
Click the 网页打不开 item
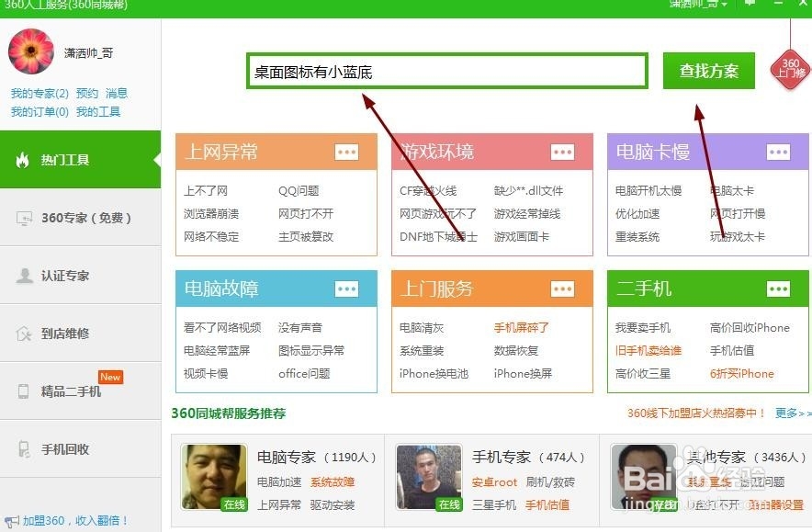(x=306, y=214)
